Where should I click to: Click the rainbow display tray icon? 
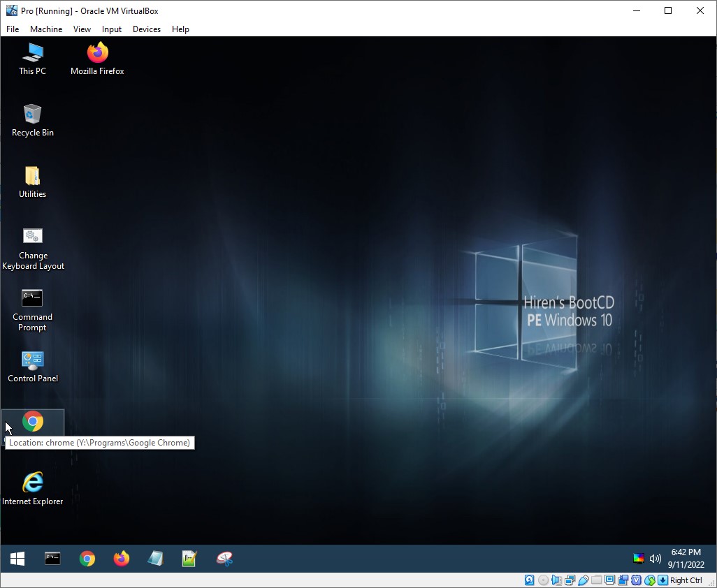(638, 558)
